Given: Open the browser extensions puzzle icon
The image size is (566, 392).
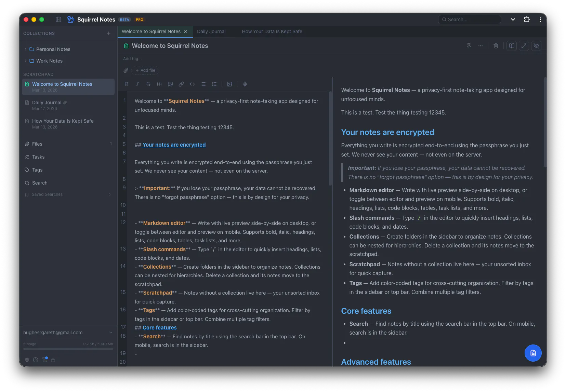Looking at the screenshot, I should pyautogui.click(x=527, y=19).
